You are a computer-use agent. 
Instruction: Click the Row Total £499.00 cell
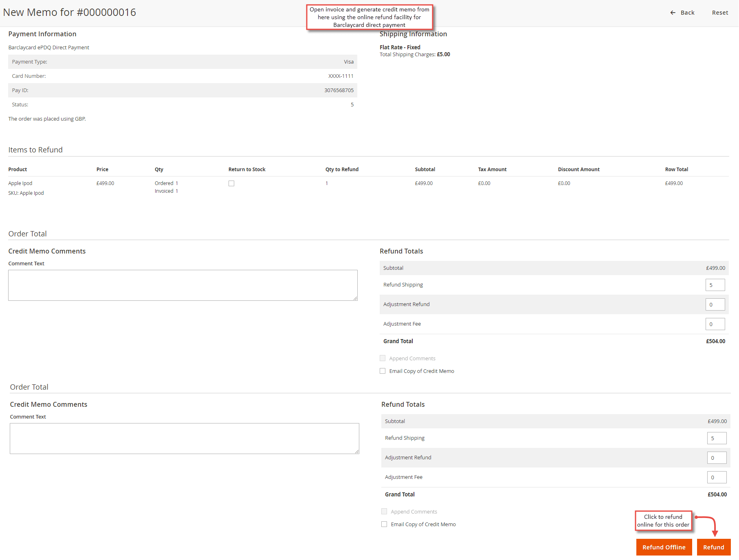click(x=674, y=183)
